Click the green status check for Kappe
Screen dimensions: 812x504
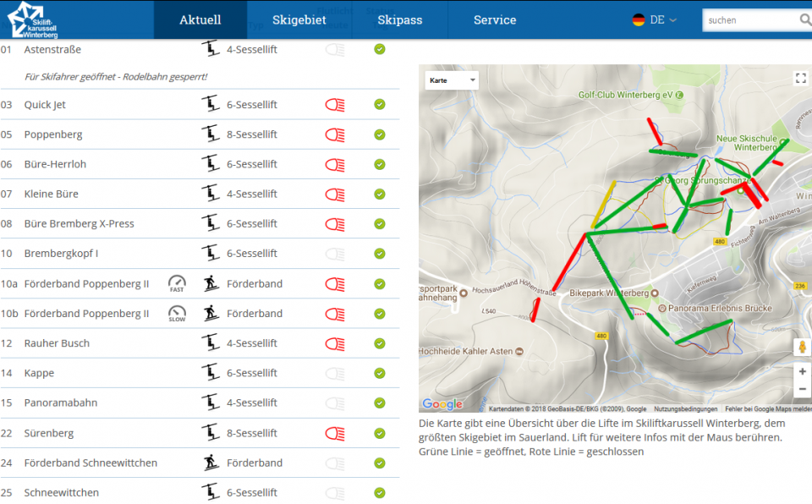pyautogui.click(x=380, y=373)
